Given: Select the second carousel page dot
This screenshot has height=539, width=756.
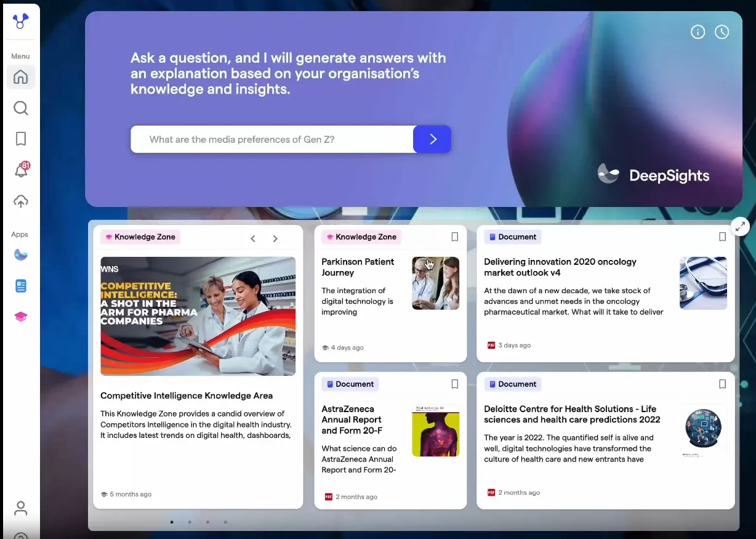Looking at the screenshot, I should pyautogui.click(x=190, y=522).
